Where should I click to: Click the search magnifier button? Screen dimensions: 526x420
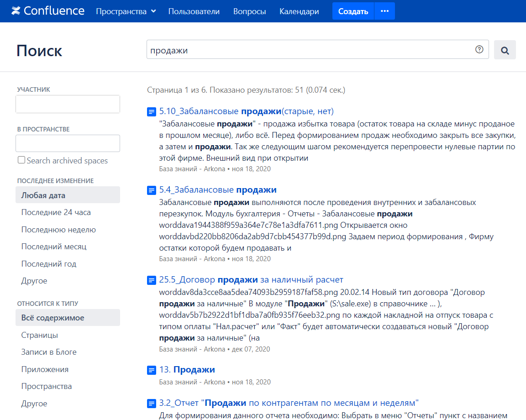(505, 50)
